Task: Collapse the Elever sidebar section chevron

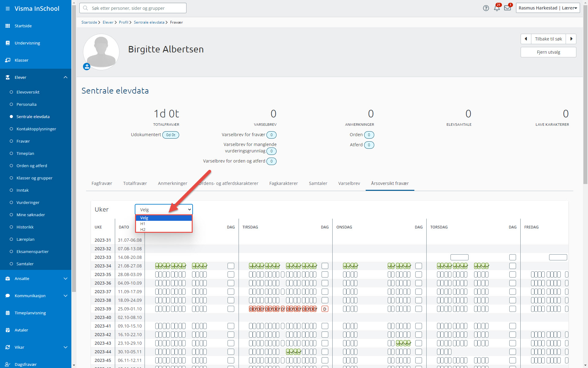Action: pyautogui.click(x=66, y=77)
